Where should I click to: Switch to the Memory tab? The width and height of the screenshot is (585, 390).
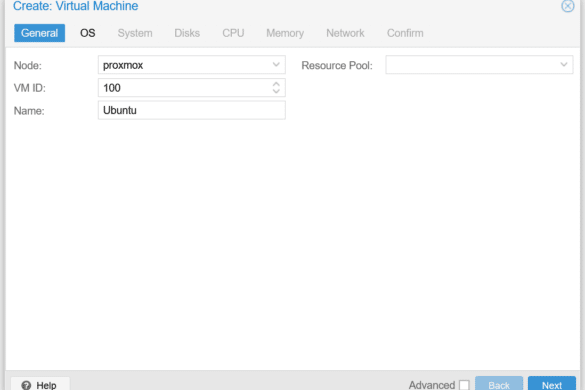click(x=285, y=33)
